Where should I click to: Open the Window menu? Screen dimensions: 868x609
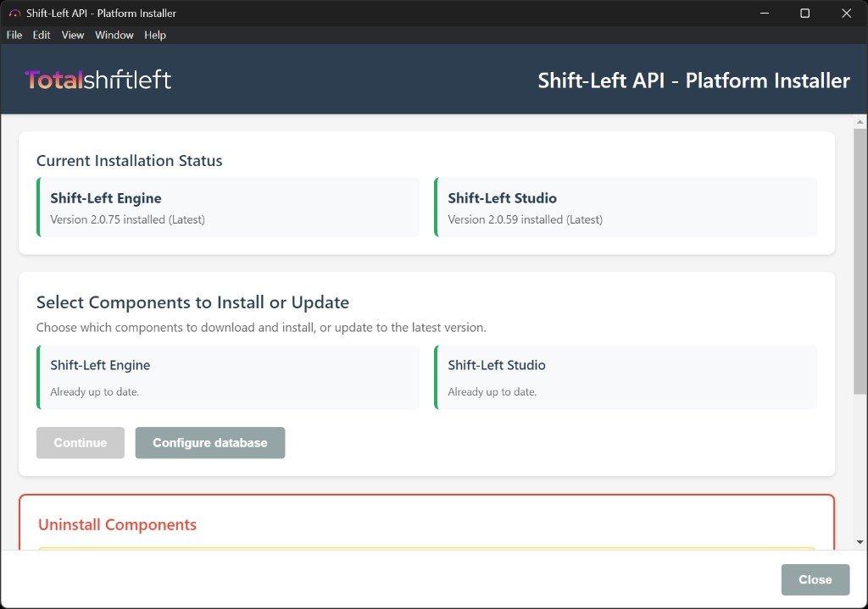[114, 35]
